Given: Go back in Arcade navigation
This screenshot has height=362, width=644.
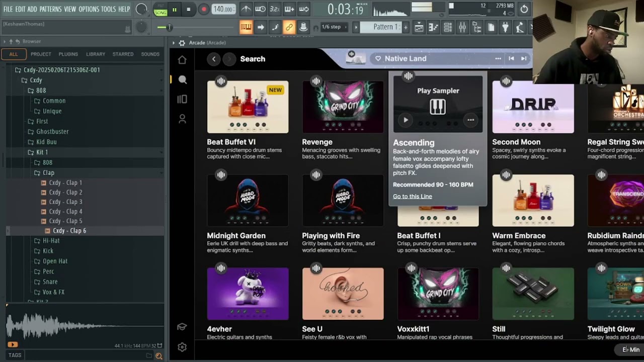Looking at the screenshot, I should click(214, 59).
